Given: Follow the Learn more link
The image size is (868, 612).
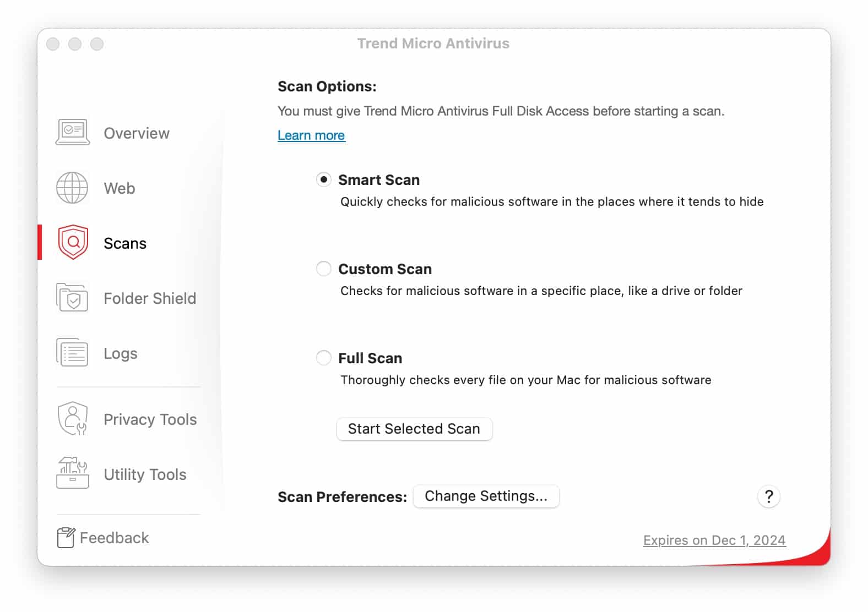Looking at the screenshot, I should [311, 135].
